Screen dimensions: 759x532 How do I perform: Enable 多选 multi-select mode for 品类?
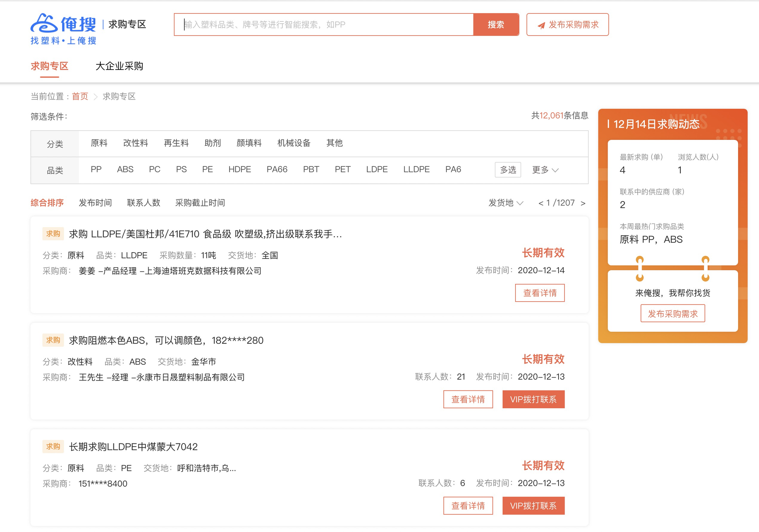[508, 170]
